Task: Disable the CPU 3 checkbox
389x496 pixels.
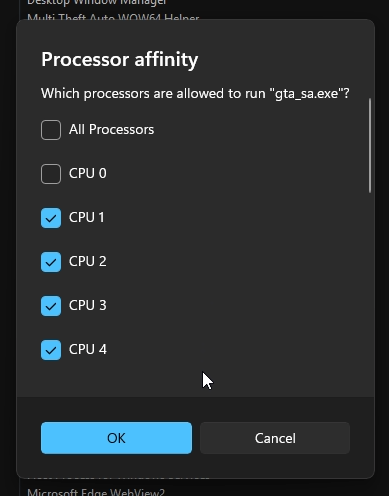Action: click(51, 306)
